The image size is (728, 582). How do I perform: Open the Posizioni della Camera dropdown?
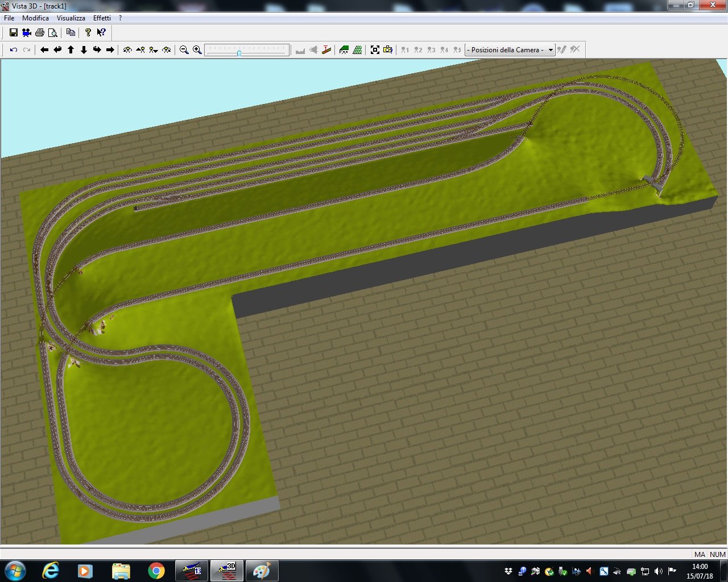tap(510, 50)
